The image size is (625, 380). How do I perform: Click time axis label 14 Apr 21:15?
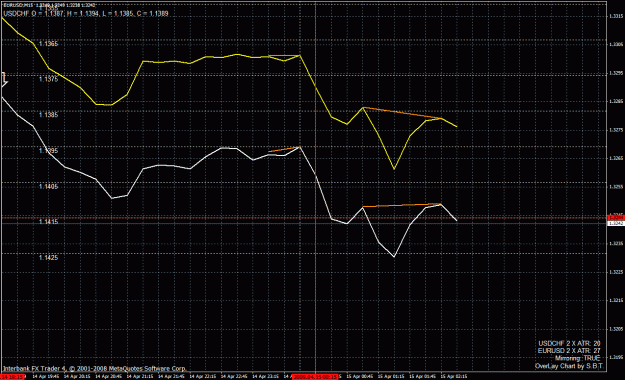(140, 376)
